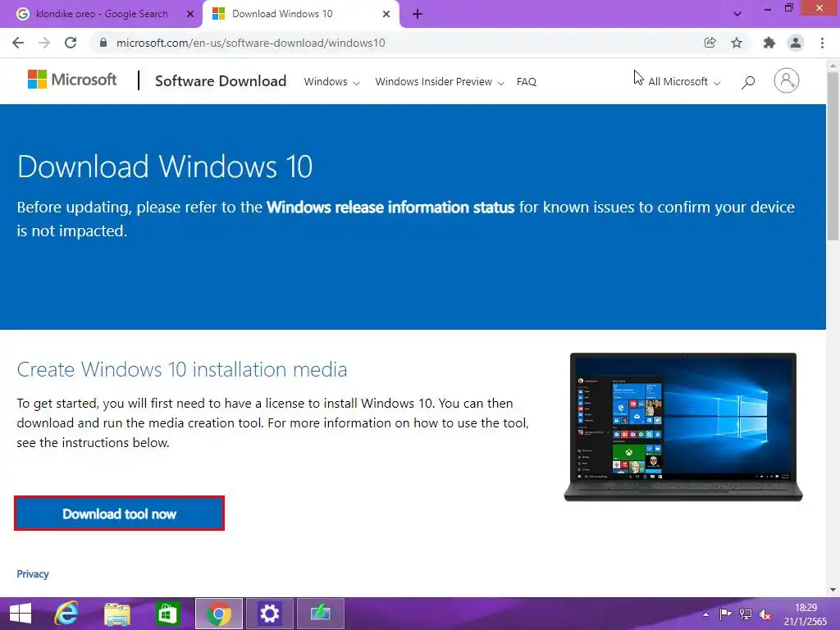Click the Chrome taskbar icon
This screenshot has width=840, height=630.
click(x=218, y=614)
